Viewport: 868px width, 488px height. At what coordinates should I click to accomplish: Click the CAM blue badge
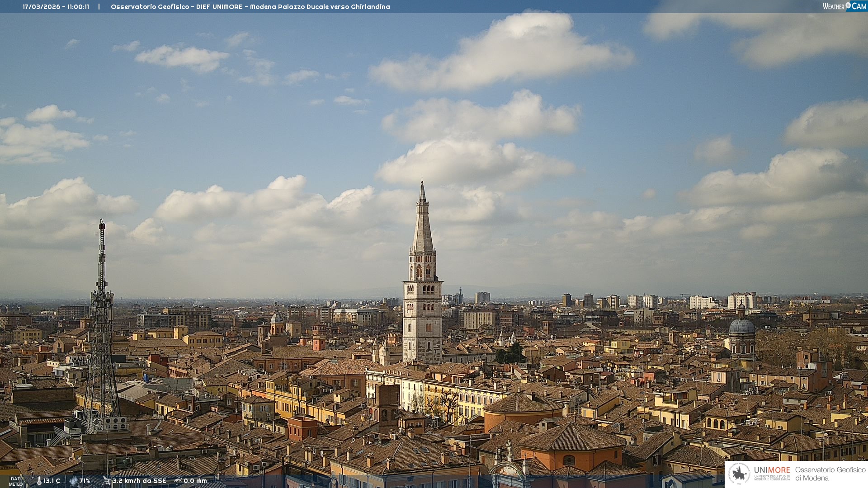pos(859,6)
